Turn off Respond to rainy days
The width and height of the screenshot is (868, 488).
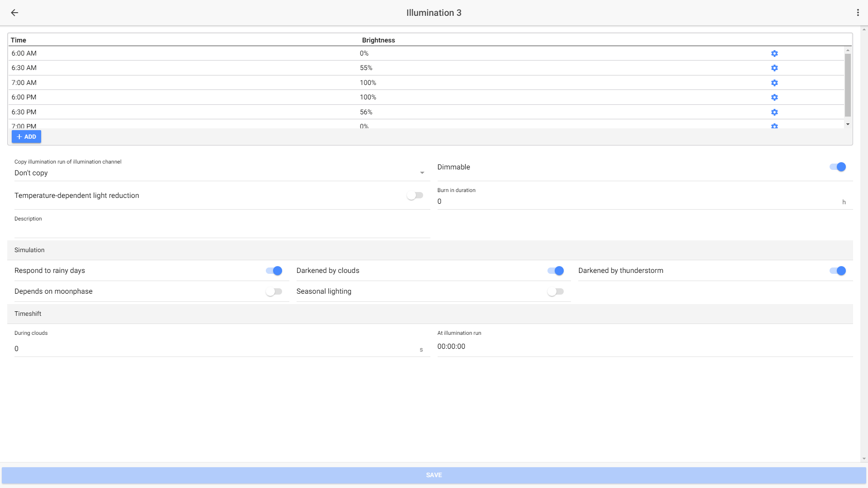pyautogui.click(x=274, y=271)
